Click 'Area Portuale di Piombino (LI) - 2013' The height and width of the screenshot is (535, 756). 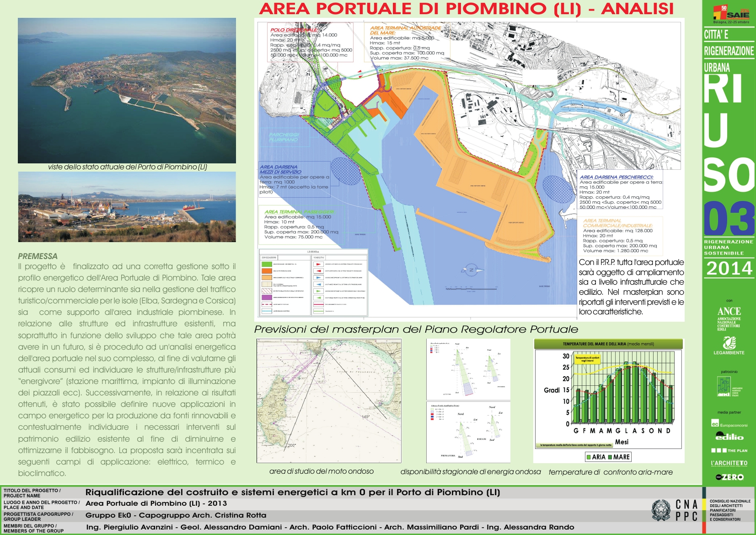pos(156,503)
